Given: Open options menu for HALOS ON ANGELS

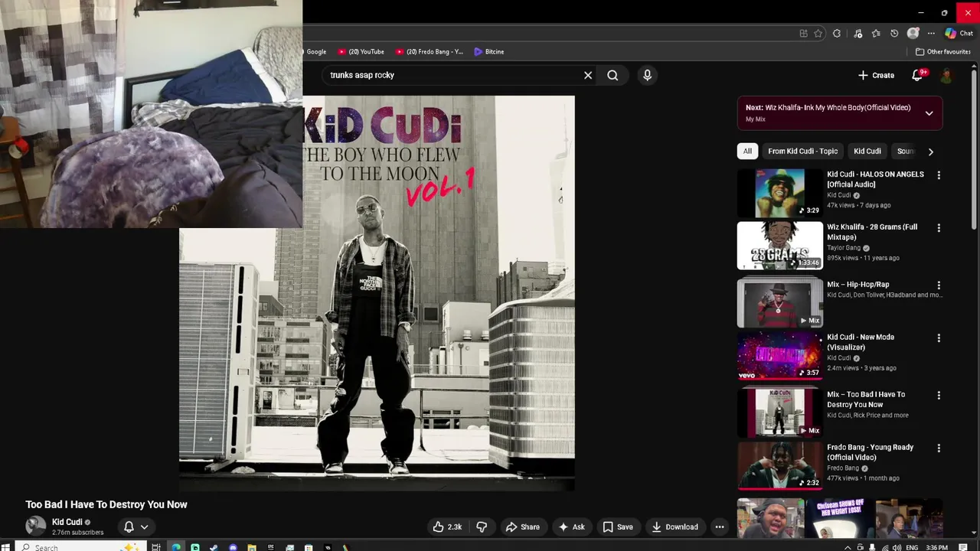Looking at the screenshot, I should (939, 175).
